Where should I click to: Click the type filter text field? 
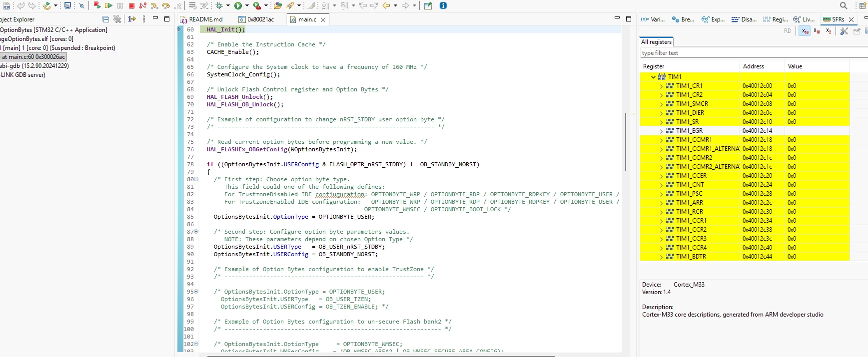(754, 53)
